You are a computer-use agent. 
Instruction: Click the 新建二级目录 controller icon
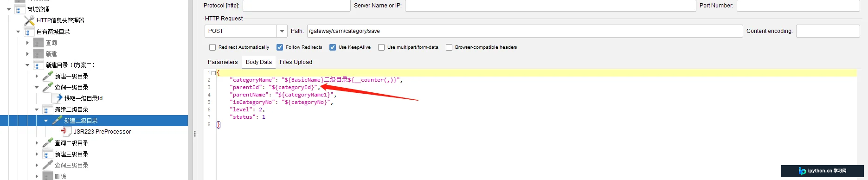click(48, 109)
